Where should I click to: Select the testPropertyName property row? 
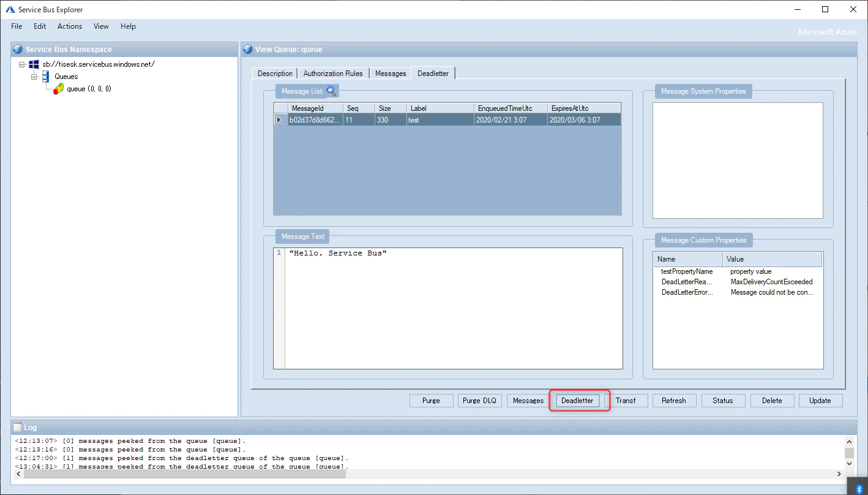[x=687, y=271]
